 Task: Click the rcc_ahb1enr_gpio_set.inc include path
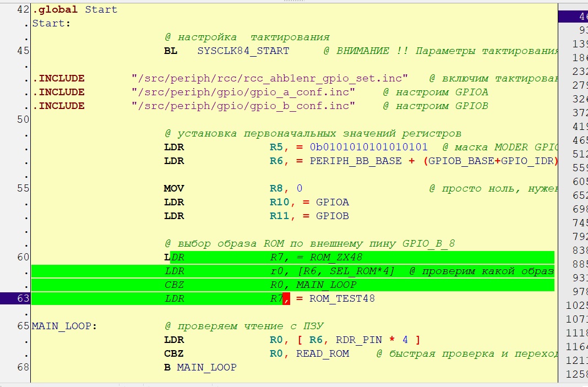[270, 78]
